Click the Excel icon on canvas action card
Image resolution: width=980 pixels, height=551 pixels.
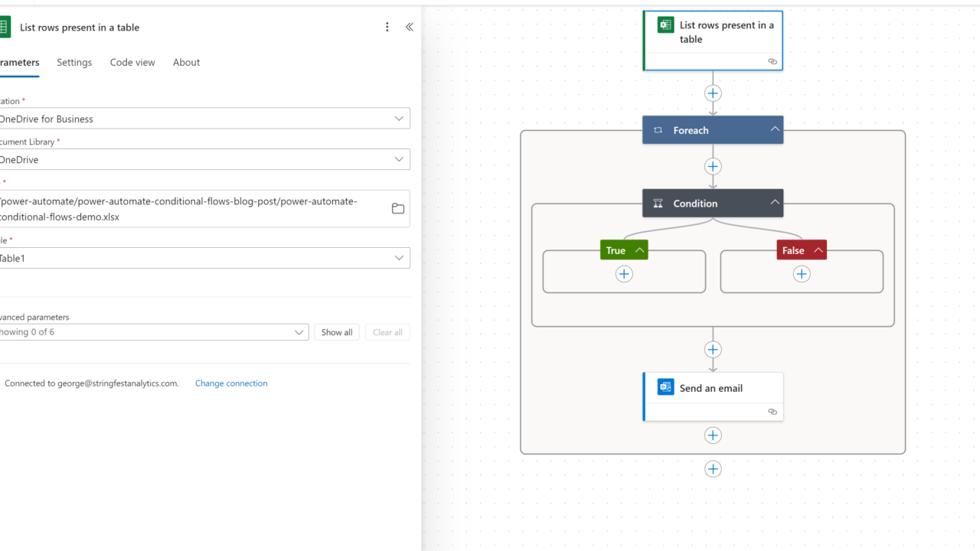point(665,25)
